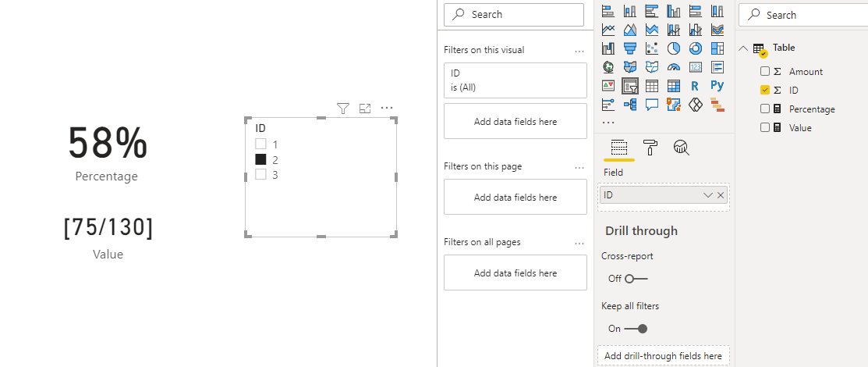868x367 pixels.
Task: Select the Power Apps visual
Action: click(696, 104)
